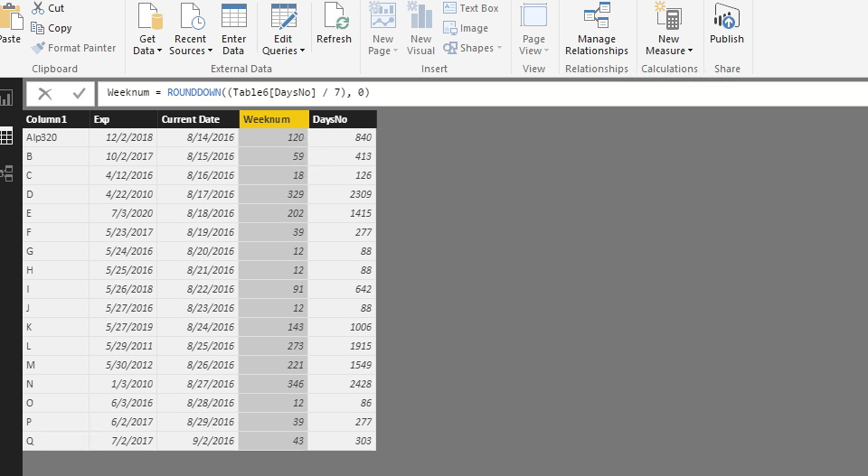
Task: Select the Exp column header
Action: pyautogui.click(x=124, y=119)
